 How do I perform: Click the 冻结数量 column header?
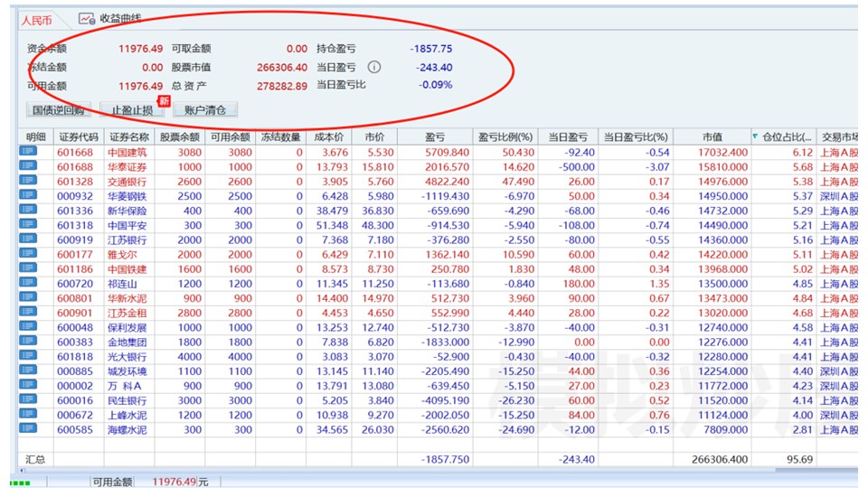point(280,136)
